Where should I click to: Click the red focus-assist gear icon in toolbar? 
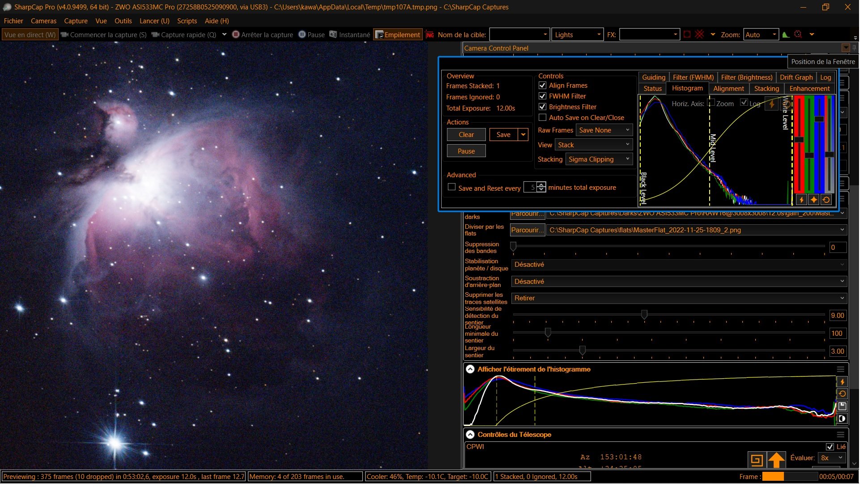798,34
